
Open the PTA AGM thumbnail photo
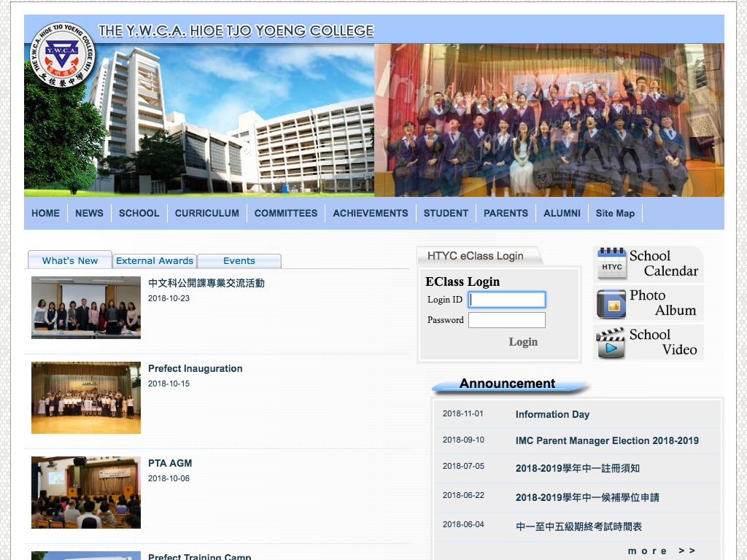point(86,492)
